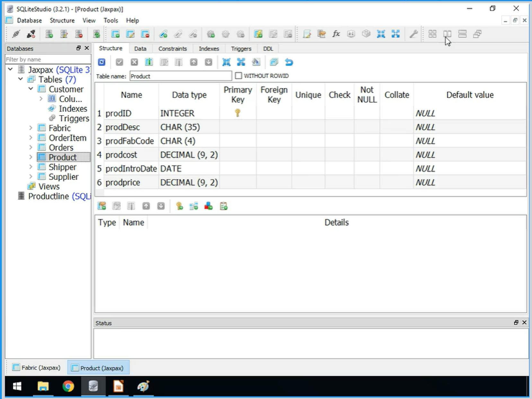The image size is (532, 399).
Task: Open the Tools menu
Action: point(111,20)
